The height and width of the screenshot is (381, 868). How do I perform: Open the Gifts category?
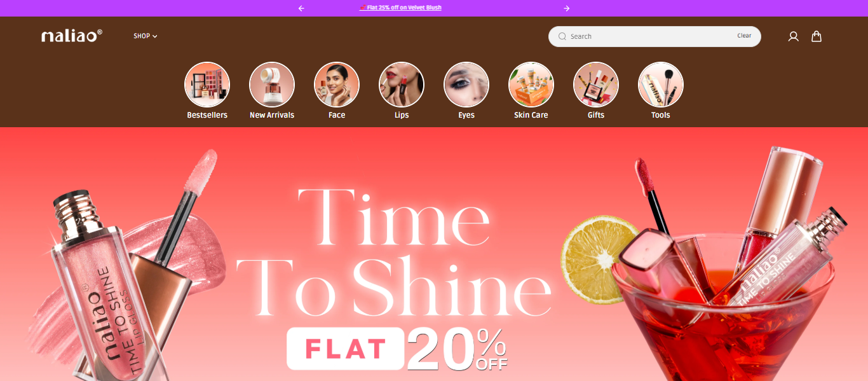596,84
